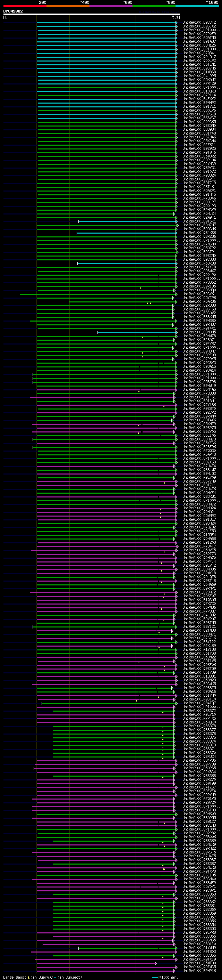Select the UniRef100_Q9M0M5 label
Screen dimensions: 222x980
[x=199, y=332]
